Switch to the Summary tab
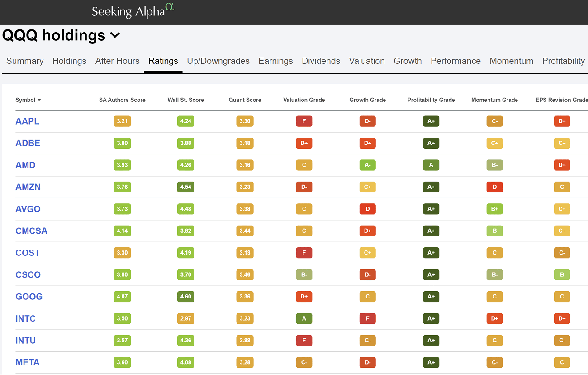588x375 pixels. pyautogui.click(x=25, y=61)
